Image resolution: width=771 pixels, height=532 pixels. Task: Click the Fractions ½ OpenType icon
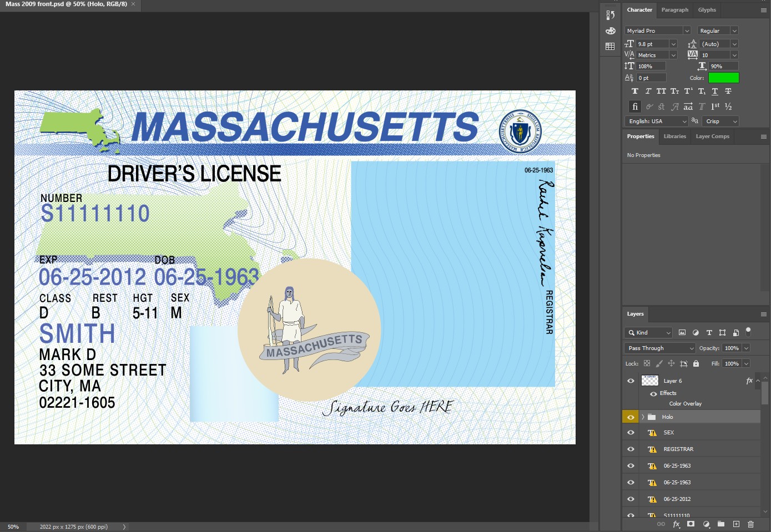(x=728, y=106)
